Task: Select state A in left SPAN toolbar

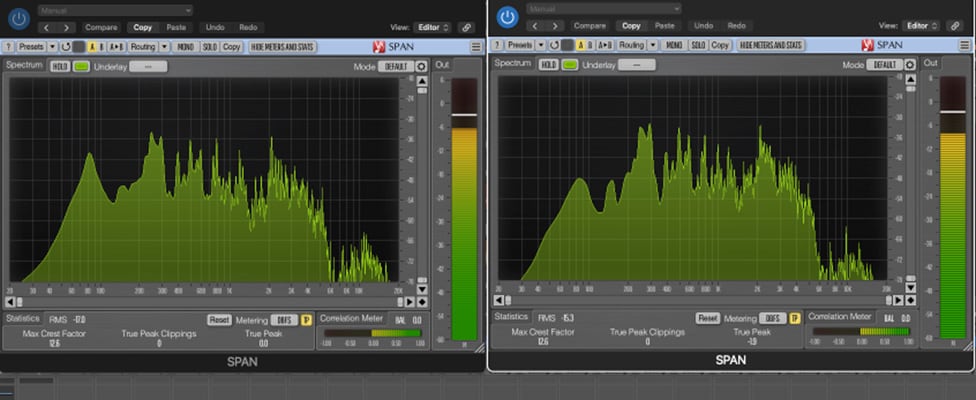Action: (92, 47)
